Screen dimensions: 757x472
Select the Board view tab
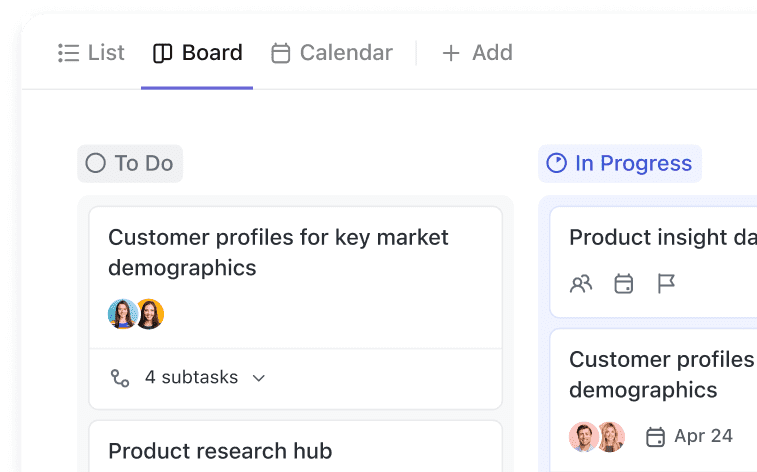[197, 53]
